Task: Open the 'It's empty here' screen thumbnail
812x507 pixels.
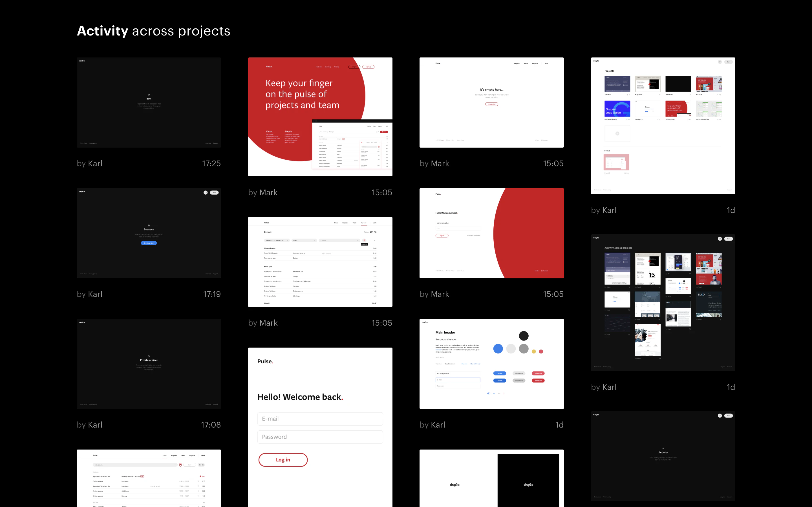Action: pos(491,102)
